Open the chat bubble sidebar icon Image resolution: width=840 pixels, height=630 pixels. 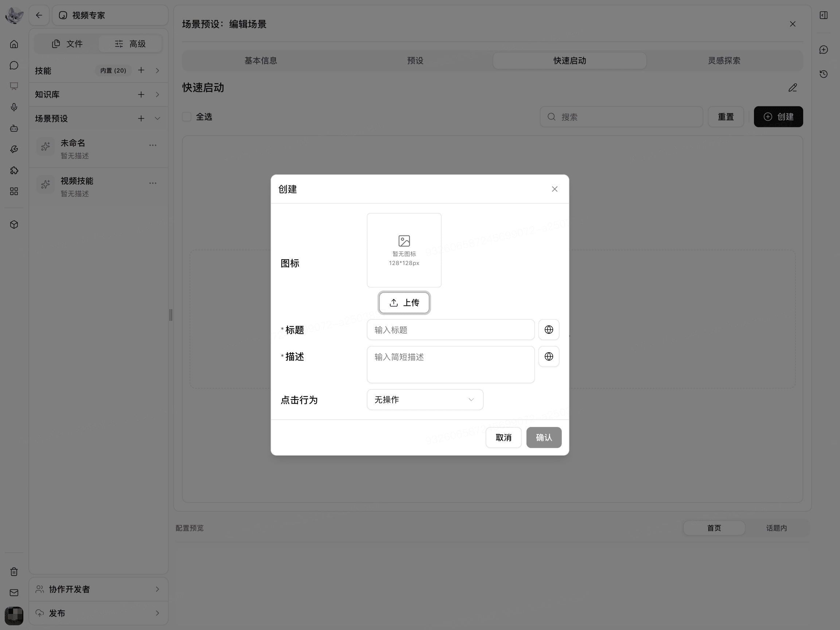pos(14,65)
